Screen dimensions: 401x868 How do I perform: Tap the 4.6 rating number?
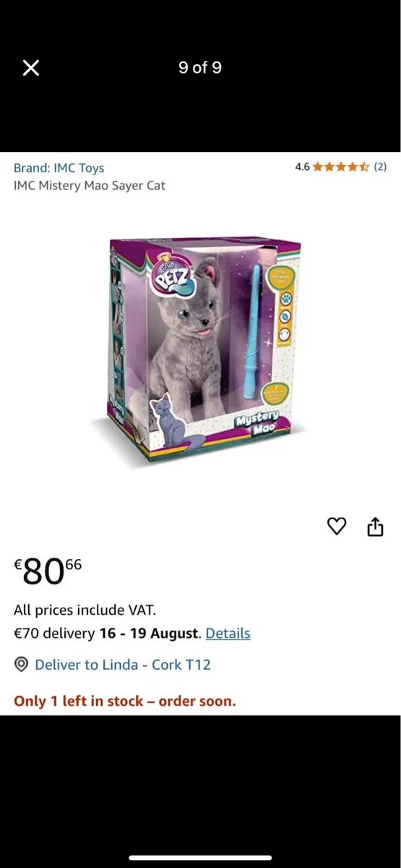[303, 167]
